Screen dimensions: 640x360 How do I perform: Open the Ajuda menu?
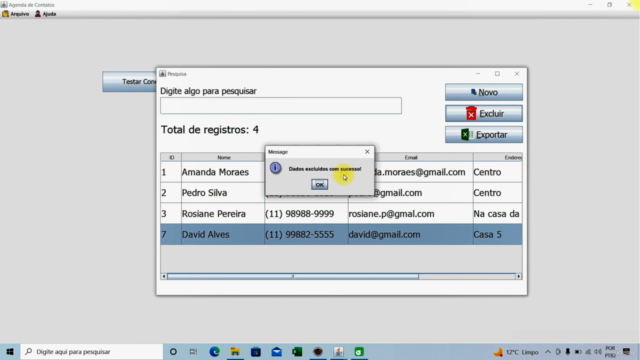[45, 14]
